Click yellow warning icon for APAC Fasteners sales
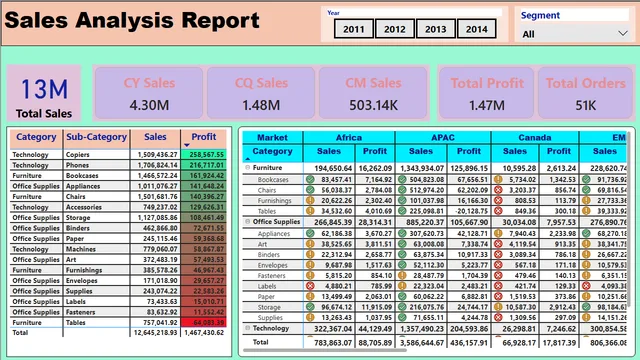This screenshot has width=640, height=360. pyautogui.click(x=402, y=276)
